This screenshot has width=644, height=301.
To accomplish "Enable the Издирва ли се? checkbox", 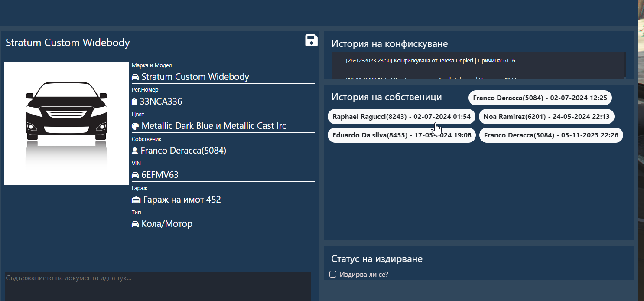I will point(333,274).
